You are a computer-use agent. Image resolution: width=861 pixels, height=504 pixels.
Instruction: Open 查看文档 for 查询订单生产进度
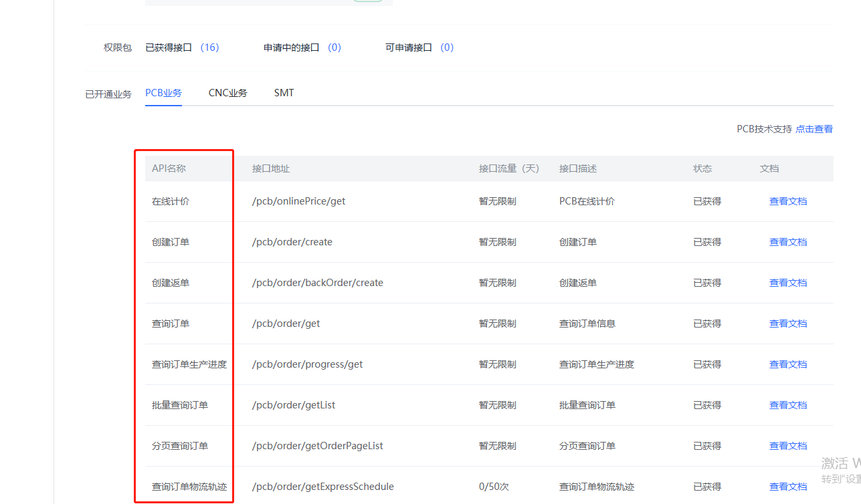(x=787, y=364)
